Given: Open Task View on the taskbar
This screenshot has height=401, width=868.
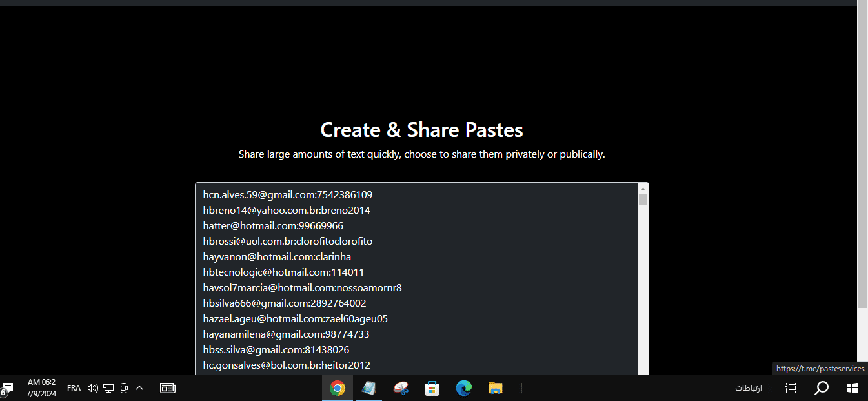Looking at the screenshot, I should (791, 388).
